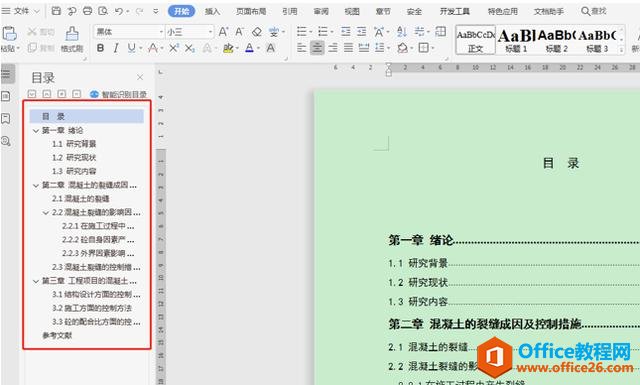This screenshot has height=385, width=640.
Task: Switch to 页面布局 tab
Action: 251,11
